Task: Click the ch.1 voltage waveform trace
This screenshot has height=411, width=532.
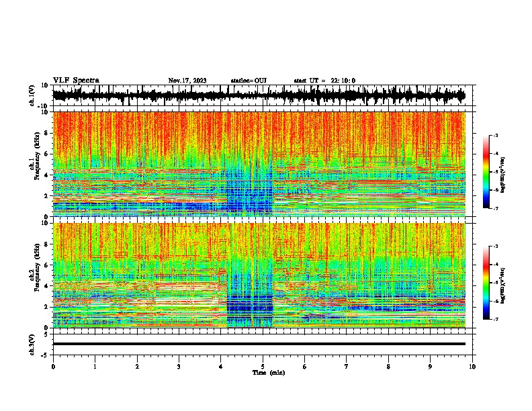Action: pos(259,95)
